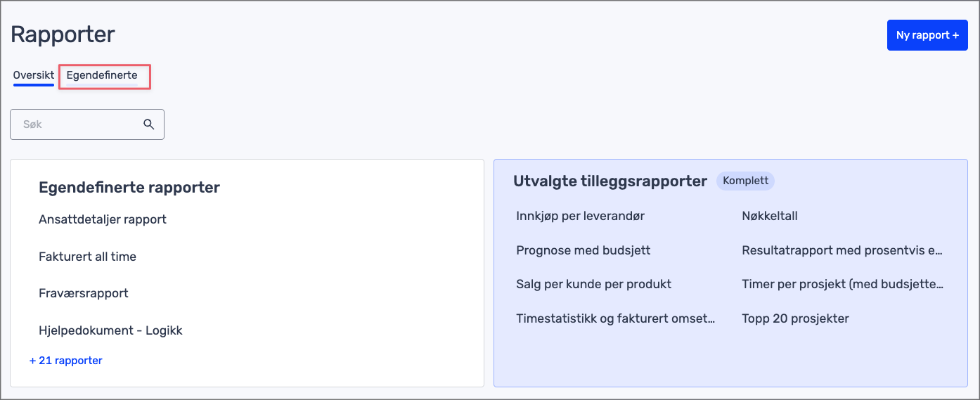The width and height of the screenshot is (980, 400).
Task: Open the Egendefinerte tab
Action: coord(102,75)
